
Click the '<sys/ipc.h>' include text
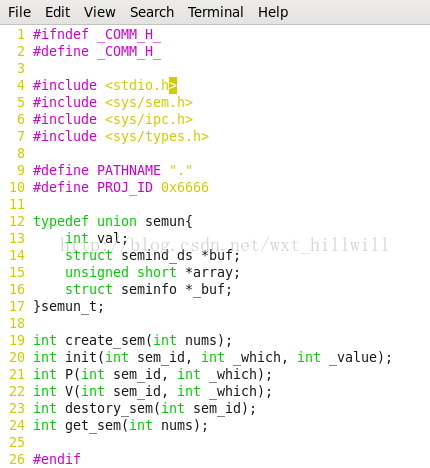pyautogui.click(x=149, y=119)
